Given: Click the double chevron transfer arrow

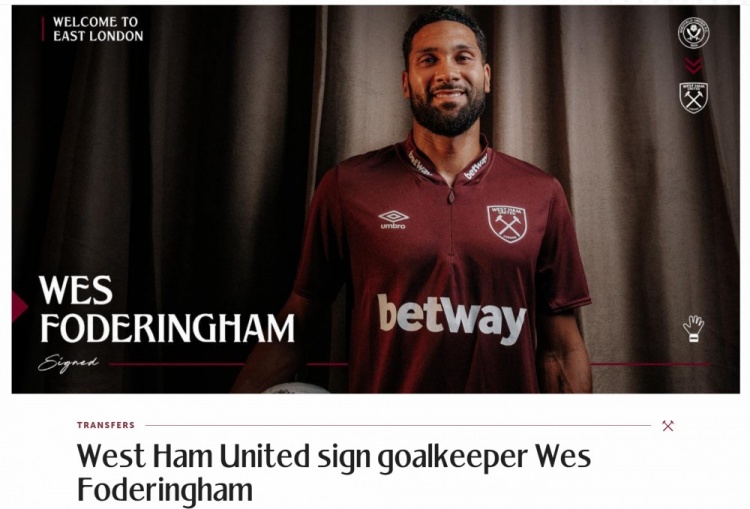Looking at the screenshot, I should coord(694,65).
